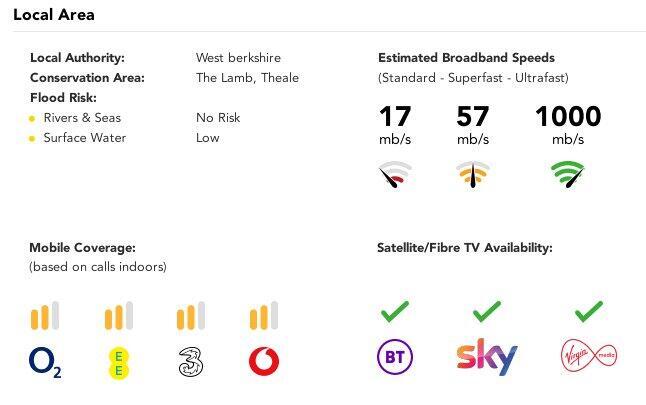Click the O2 network logo
Screen dimensions: 646x405
(x=46, y=361)
